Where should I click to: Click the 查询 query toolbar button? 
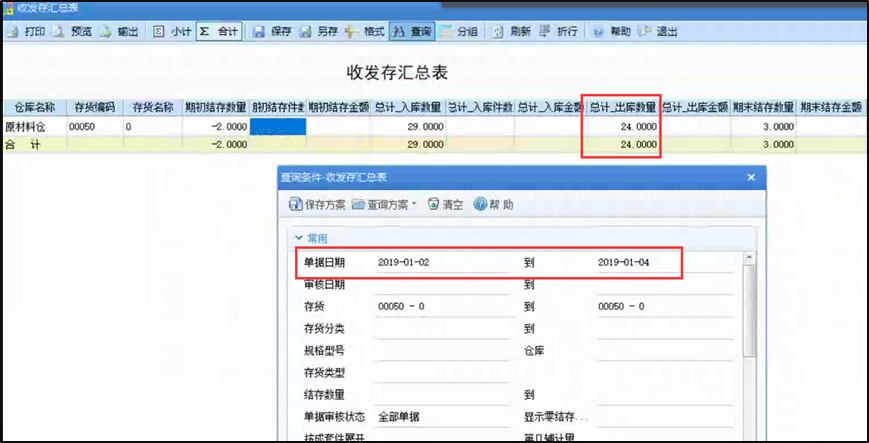(412, 32)
